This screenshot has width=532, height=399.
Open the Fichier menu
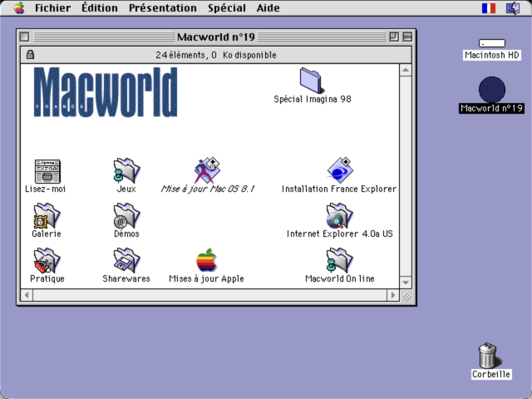coord(52,7)
